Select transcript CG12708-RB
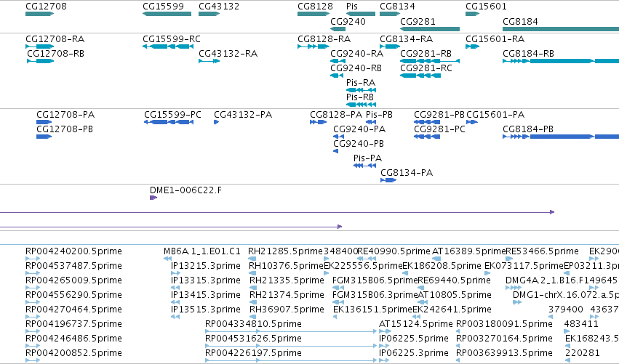 40,61
